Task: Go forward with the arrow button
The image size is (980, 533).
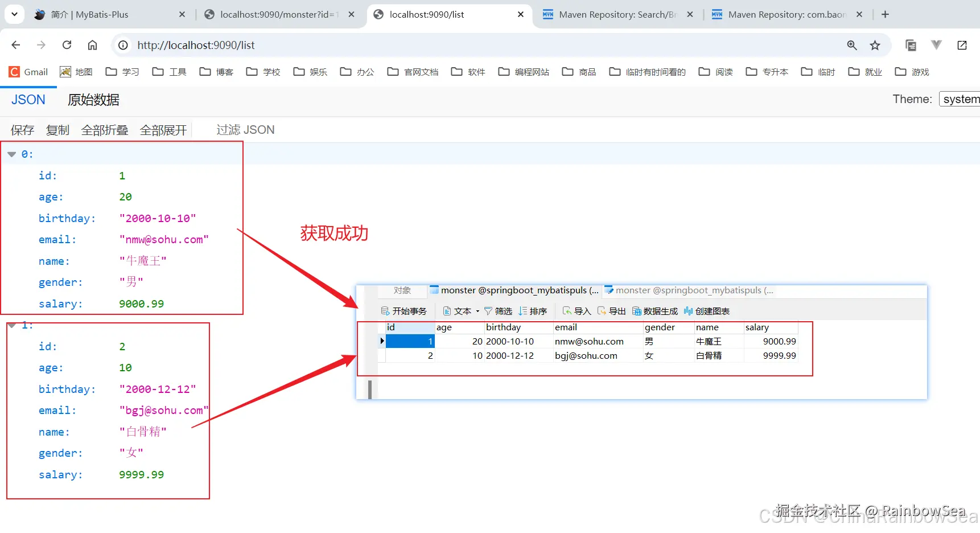Action: coord(41,45)
